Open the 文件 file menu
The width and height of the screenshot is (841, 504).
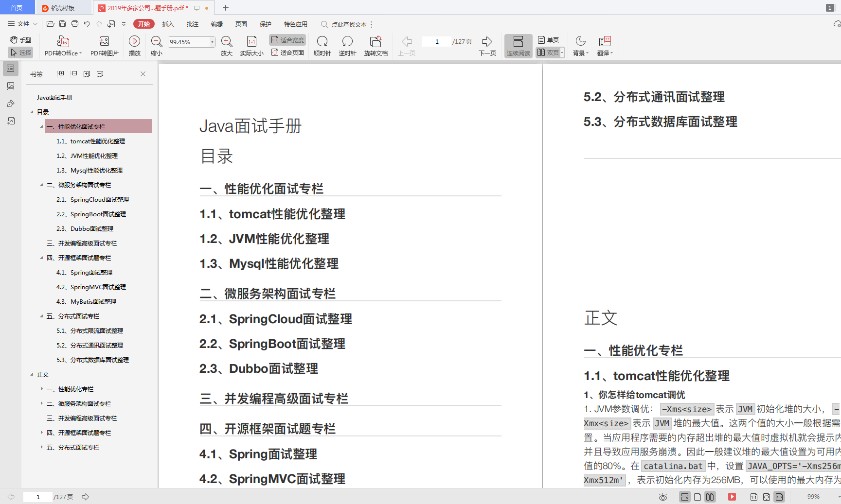click(22, 24)
